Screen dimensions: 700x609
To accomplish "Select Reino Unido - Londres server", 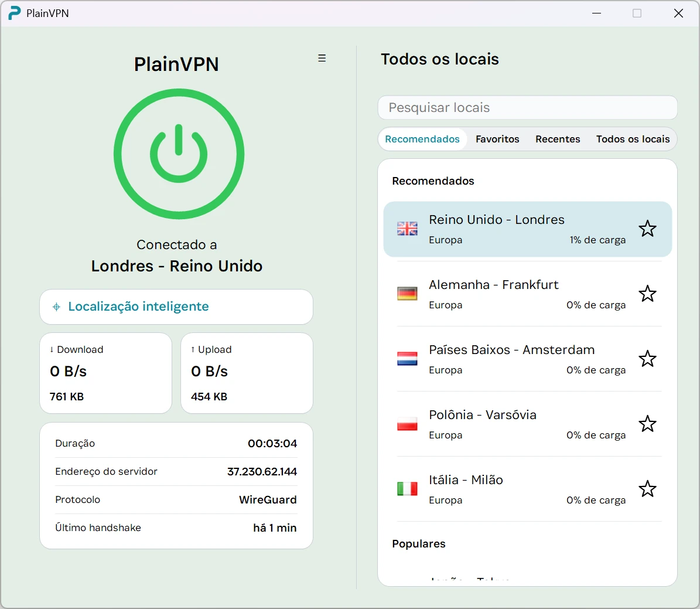I will click(528, 229).
